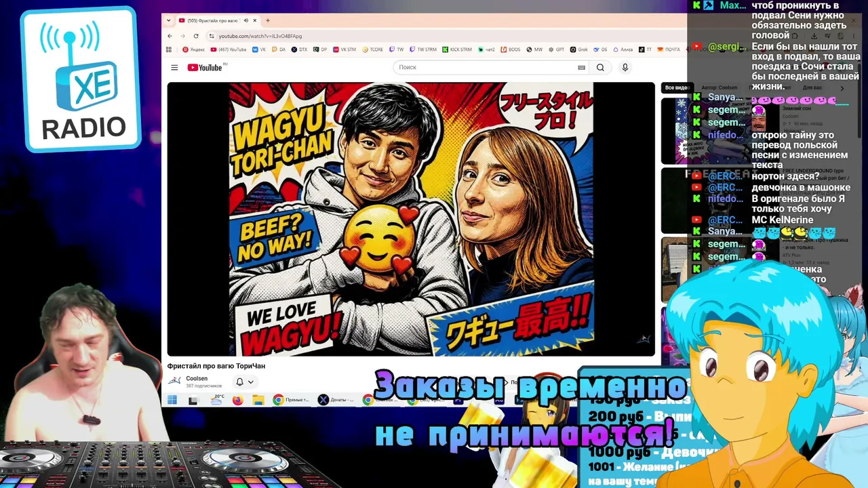Open the TW STRM bookmark
This screenshot has width=868, height=488.
[x=423, y=49]
